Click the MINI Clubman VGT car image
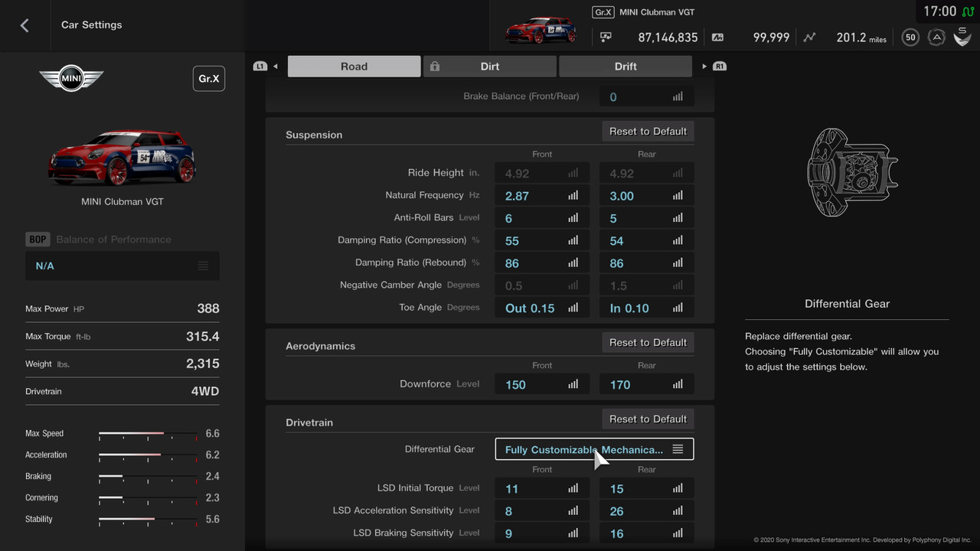Screen dimensions: 980x551 [x=122, y=158]
